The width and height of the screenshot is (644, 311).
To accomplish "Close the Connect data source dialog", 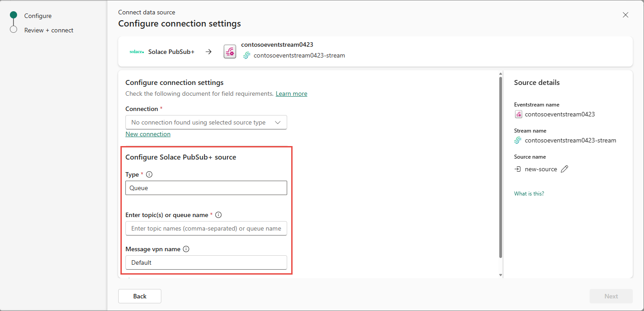I will coord(625,15).
